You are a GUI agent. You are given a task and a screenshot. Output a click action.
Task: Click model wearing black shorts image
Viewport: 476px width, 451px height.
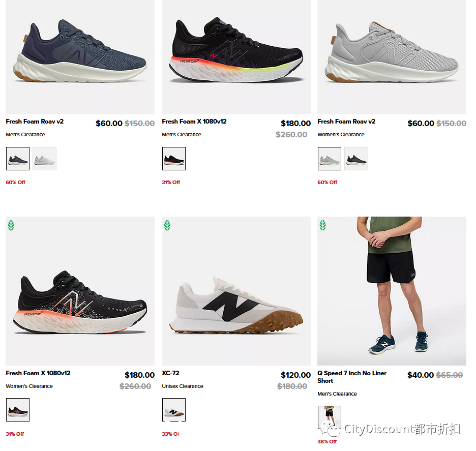[392, 291]
